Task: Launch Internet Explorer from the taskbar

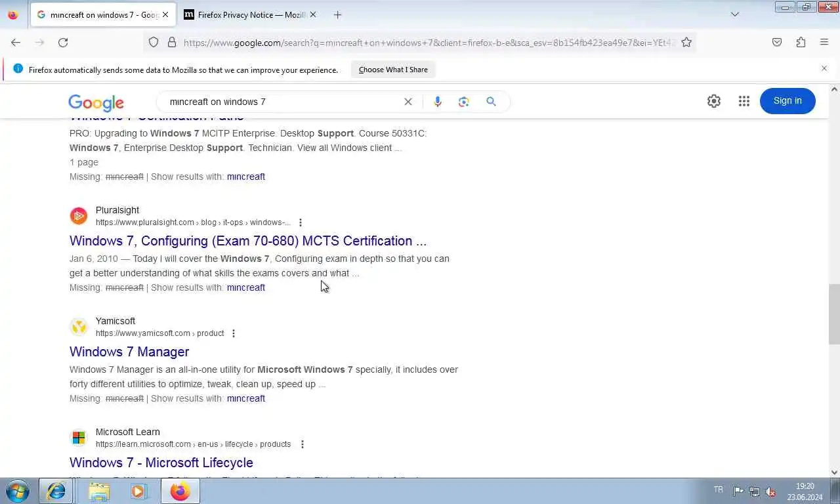Action: pyautogui.click(x=56, y=491)
